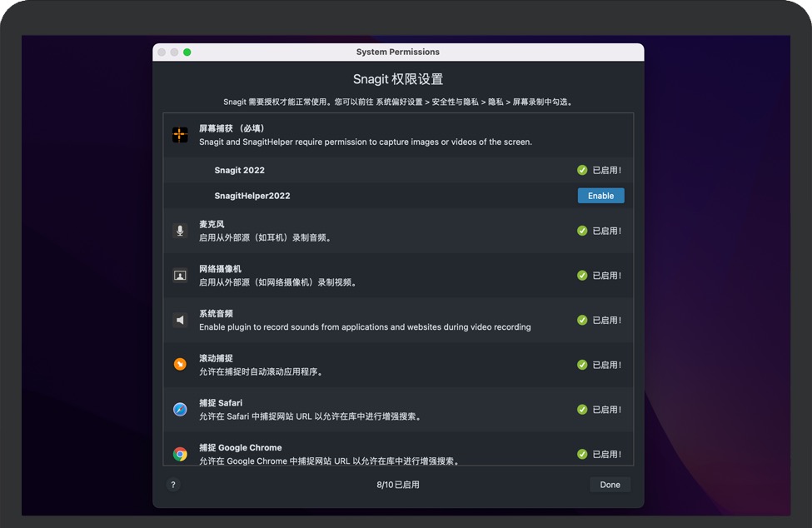
Task: Click 已启用! text in 麦克风 row
Action: pyautogui.click(x=606, y=231)
